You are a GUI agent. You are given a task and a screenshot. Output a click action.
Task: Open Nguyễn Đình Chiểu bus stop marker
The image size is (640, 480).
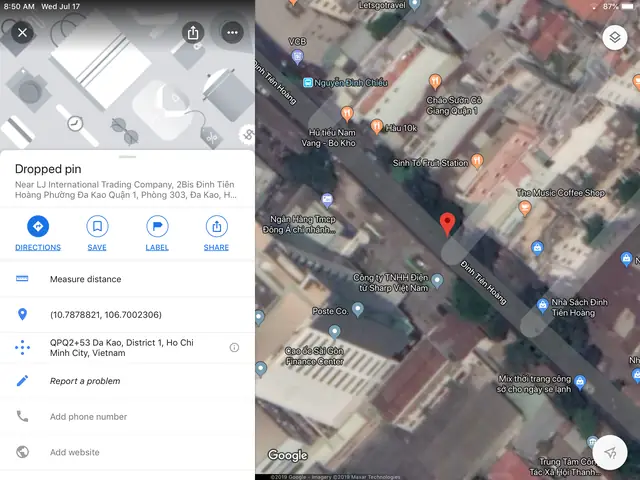coord(308,83)
